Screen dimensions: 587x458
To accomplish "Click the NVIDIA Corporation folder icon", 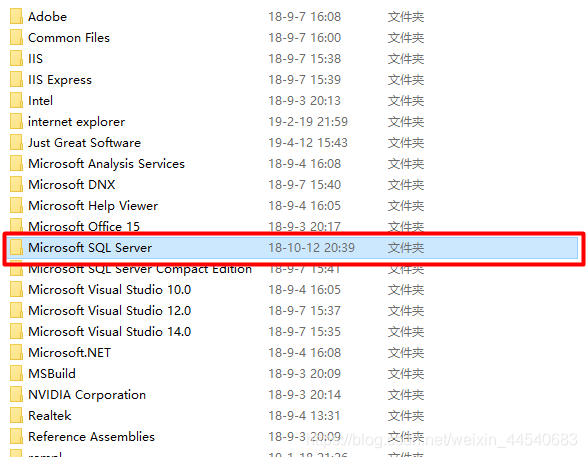I will point(16,394).
